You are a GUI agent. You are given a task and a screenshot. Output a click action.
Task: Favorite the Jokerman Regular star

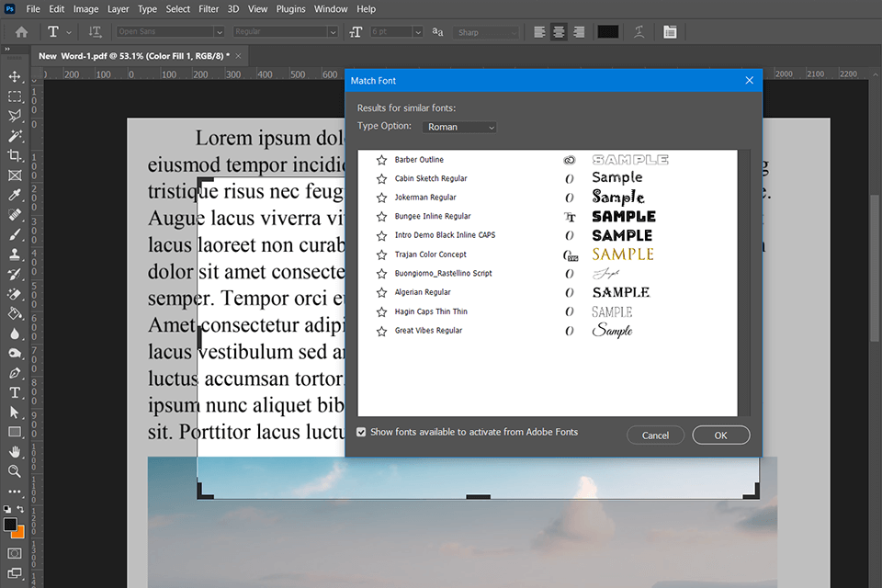coord(382,198)
